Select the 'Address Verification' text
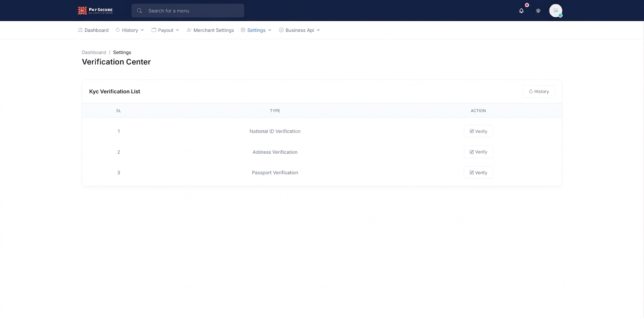The image size is (644, 318). (x=275, y=152)
